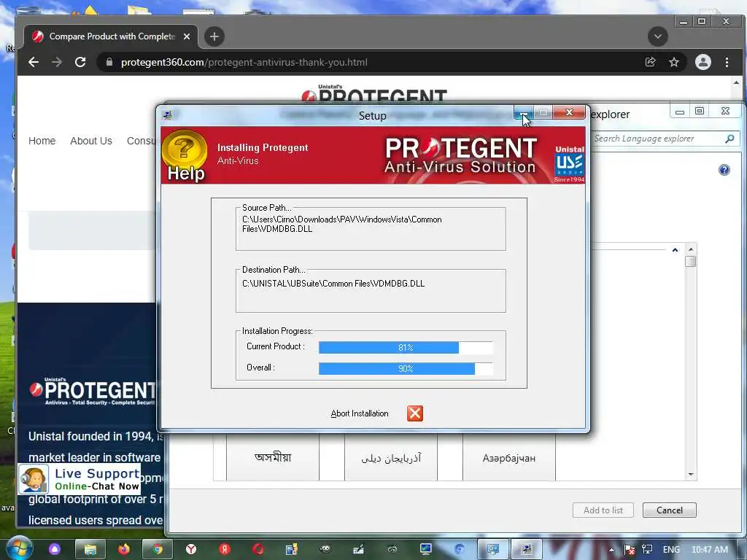Reload the Chrome page

(x=80, y=62)
